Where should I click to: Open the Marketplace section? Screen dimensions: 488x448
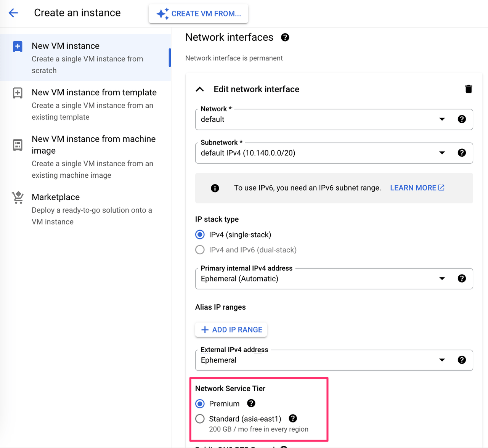(x=56, y=197)
